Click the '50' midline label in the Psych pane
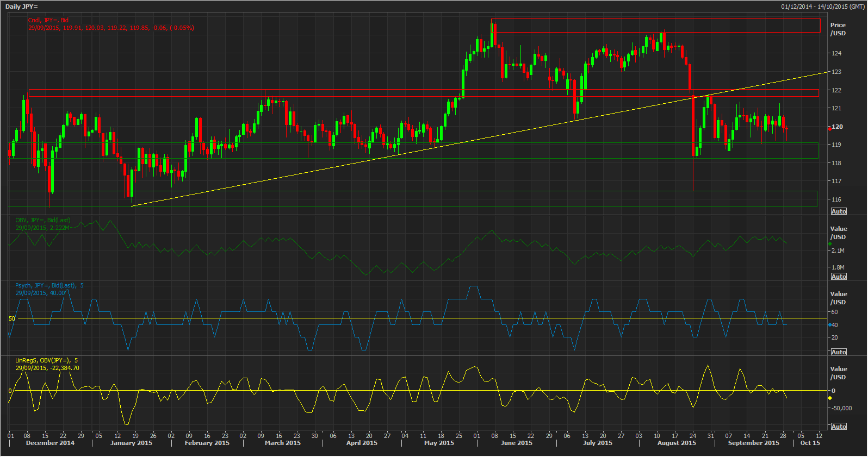This screenshot has width=868, height=457. tap(12, 318)
